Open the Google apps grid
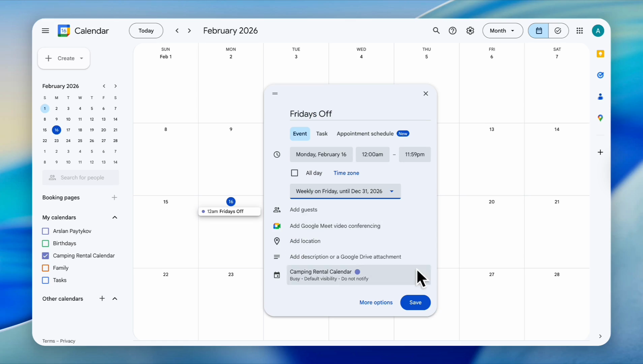The image size is (643, 364). pyautogui.click(x=580, y=31)
